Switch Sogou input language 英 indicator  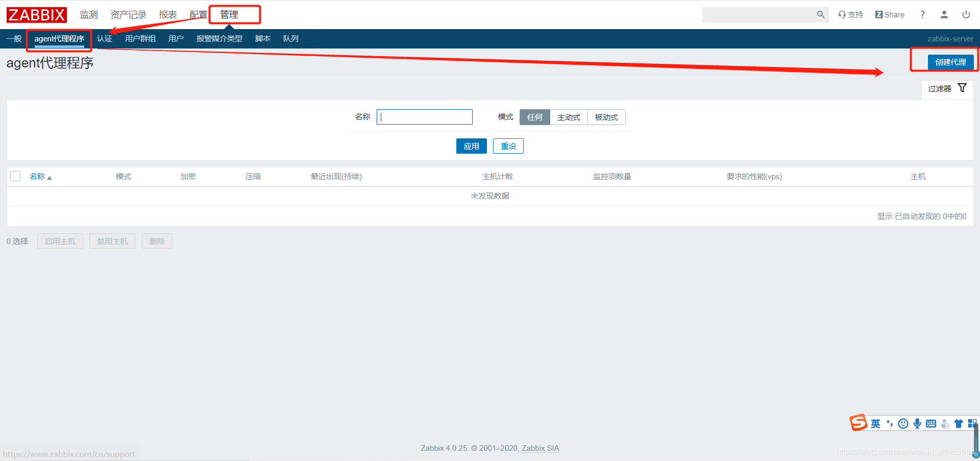click(x=876, y=424)
